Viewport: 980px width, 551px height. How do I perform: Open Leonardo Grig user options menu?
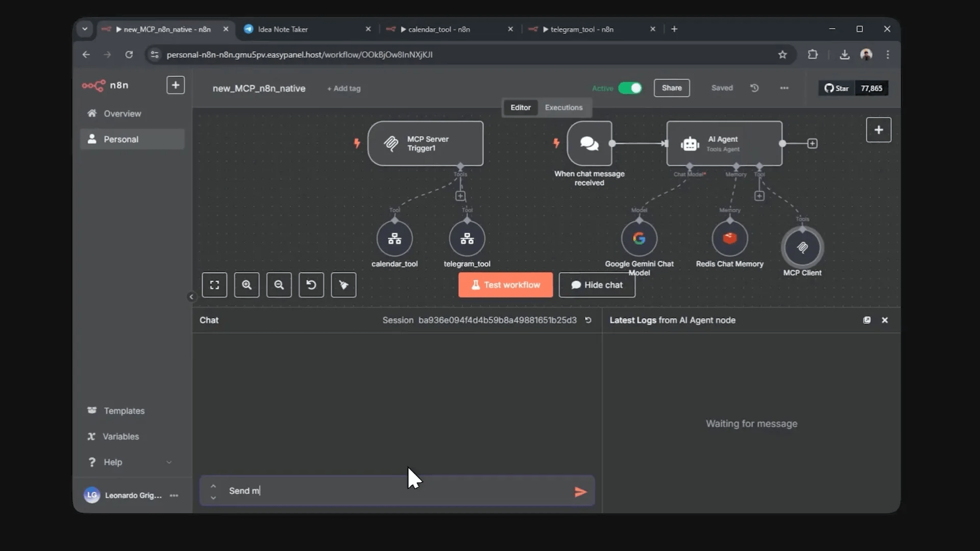(x=174, y=495)
